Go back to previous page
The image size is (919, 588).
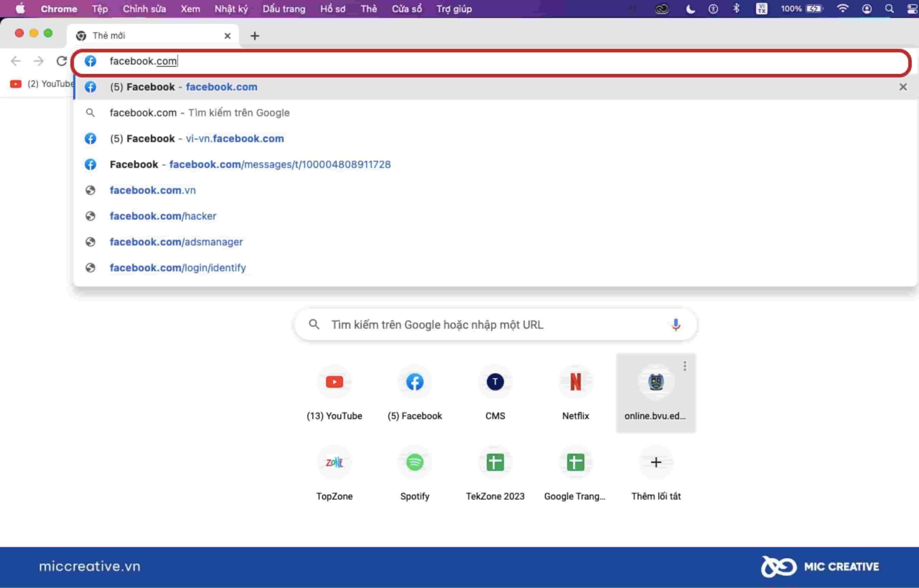16,61
